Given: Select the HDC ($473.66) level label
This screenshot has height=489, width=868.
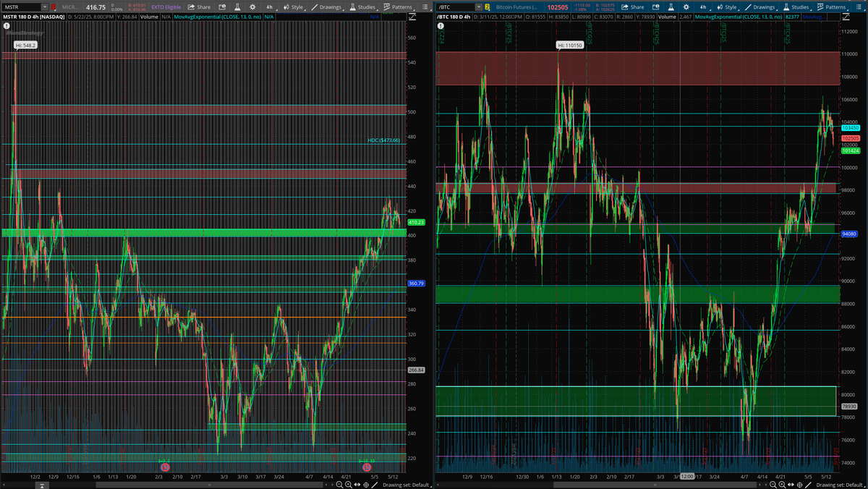Looking at the screenshot, I should point(383,140).
